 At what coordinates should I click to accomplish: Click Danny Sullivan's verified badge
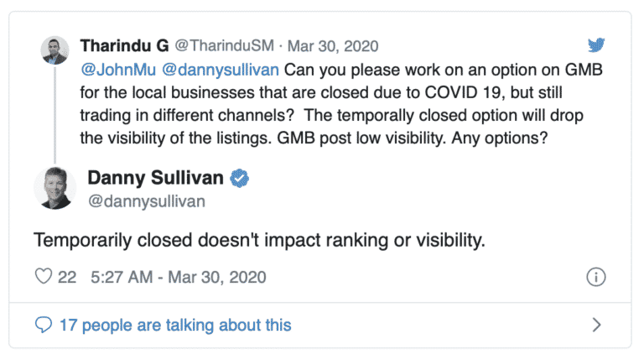pyautogui.click(x=239, y=178)
